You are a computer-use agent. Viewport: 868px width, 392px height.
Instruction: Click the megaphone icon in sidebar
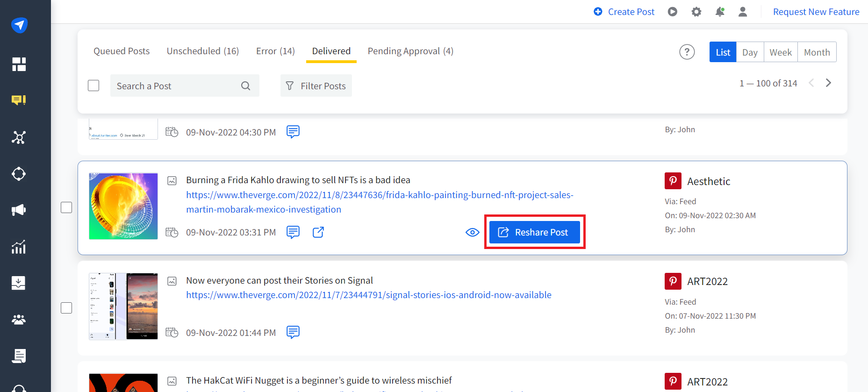(x=19, y=210)
